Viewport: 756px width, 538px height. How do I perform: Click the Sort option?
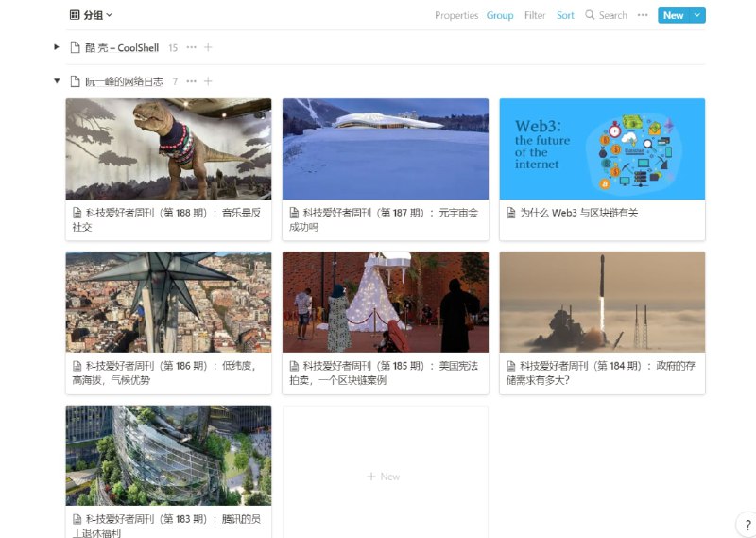(565, 15)
